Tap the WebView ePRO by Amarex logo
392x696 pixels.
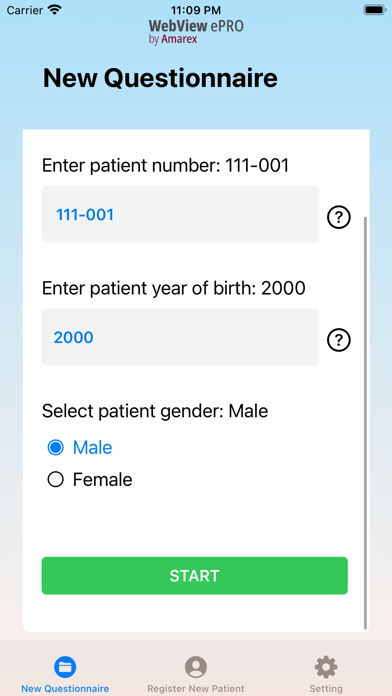(196, 31)
